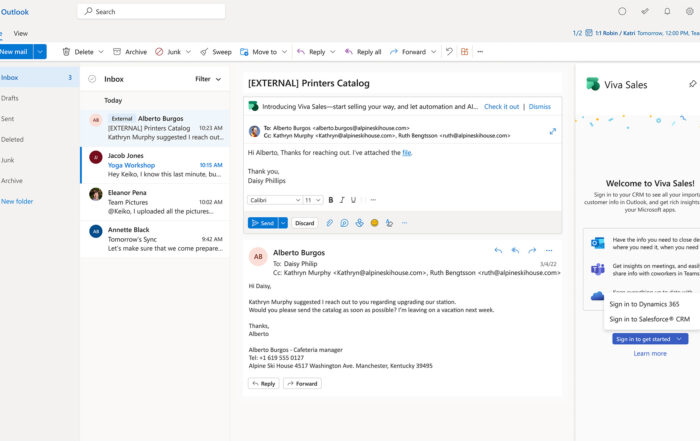Image resolution: width=700 pixels, height=441 pixels.
Task: Open the Archive folder
Action: tap(12, 181)
